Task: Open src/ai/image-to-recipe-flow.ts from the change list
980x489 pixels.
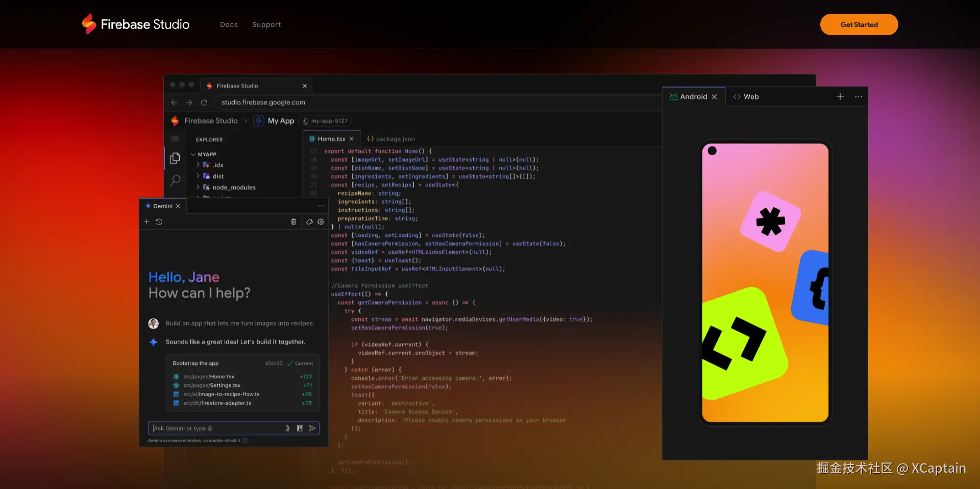Action: pyautogui.click(x=222, y=394)
